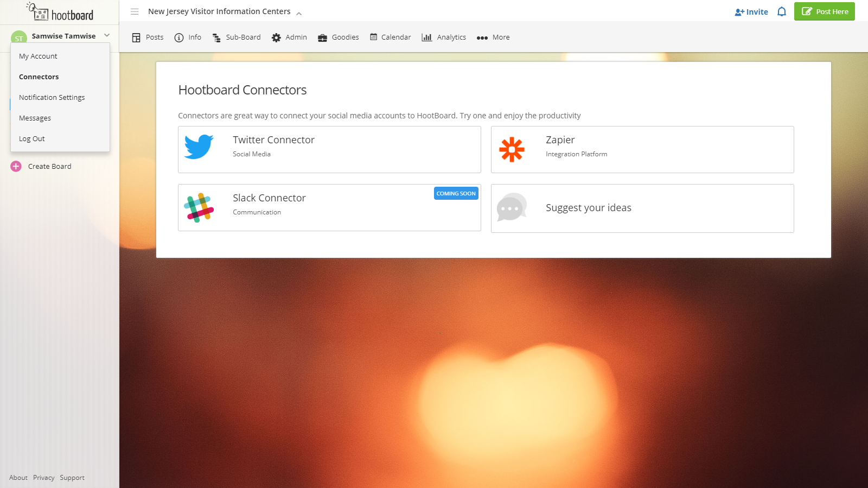This screenshot has width=868, height=488.
Task: Click the green Post Here button
Action: (x=825, y=11)
